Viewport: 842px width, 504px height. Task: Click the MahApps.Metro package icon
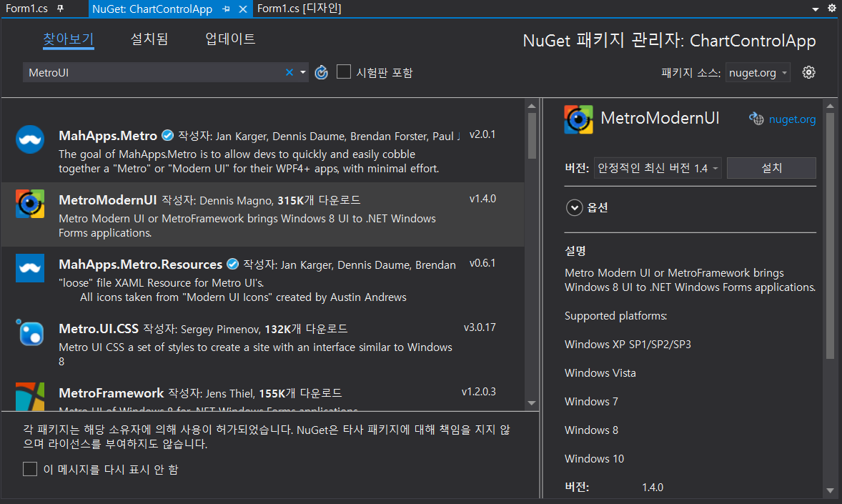coord(30,139)
